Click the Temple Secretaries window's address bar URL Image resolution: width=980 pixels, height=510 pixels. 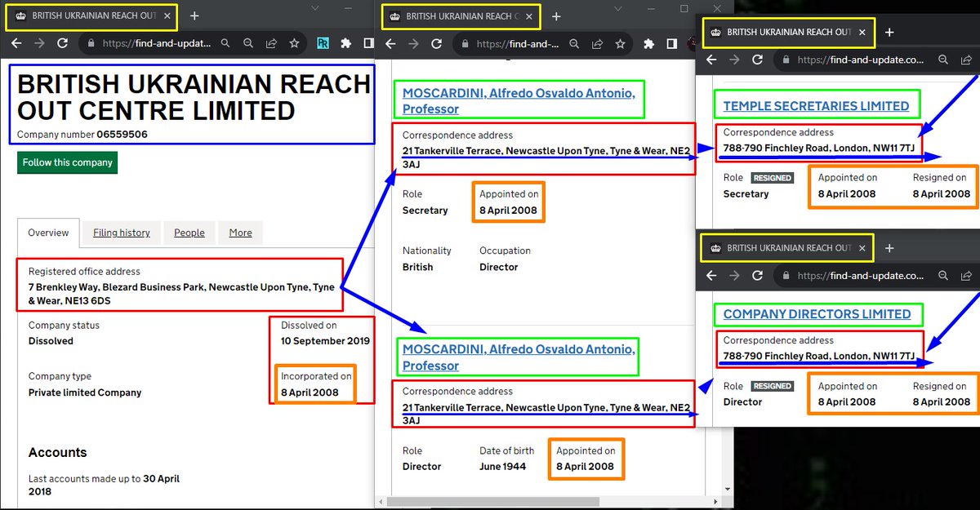861,60
